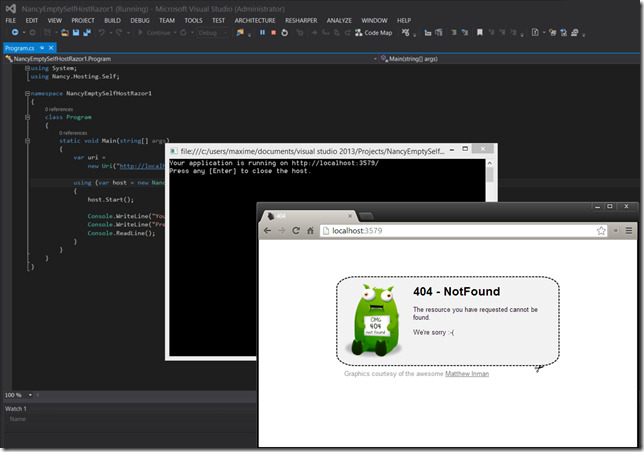Image resolution: width=644 pixels, height=452 pixels.
Task: Bookmark the page with the star icon
Action: [x=601, y=231]
